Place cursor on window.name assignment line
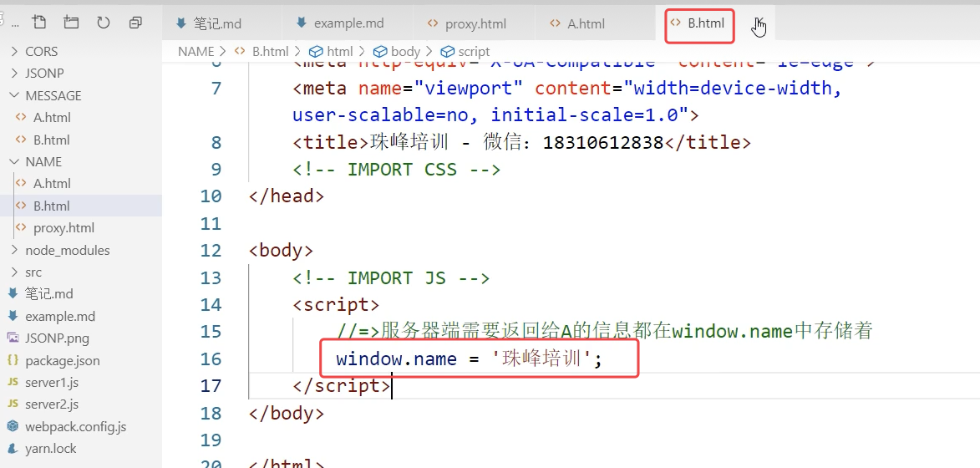Image resolution: width=980 pixels, height=468 pixels. pyautogui.click(x=469, y=359)
